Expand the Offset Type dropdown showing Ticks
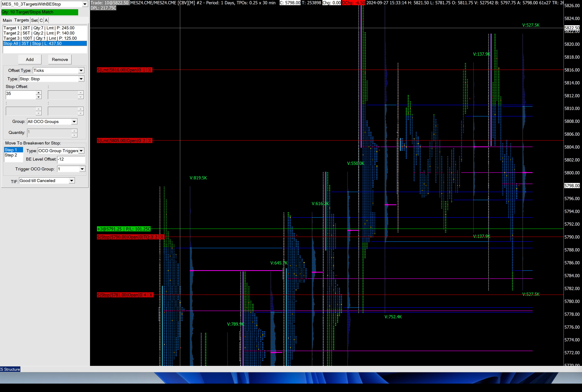The image size is (582, 392). [x=81, y=70]
